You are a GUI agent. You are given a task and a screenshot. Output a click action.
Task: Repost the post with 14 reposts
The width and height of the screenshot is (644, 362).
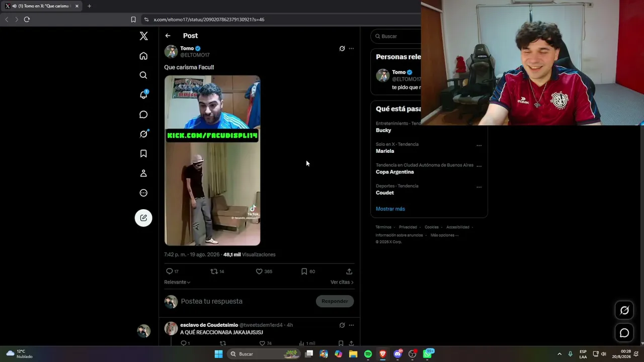click(214, 271)
